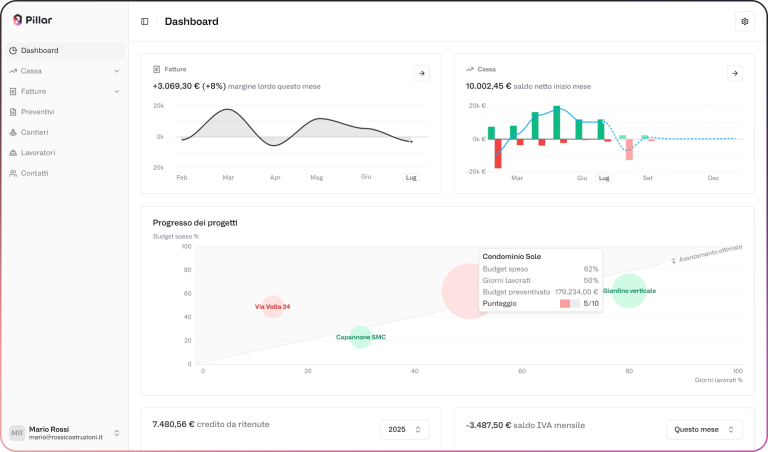Image resolution: width=768 pixels, height=452 pixels.
Task: Open the 2025 year dropdown
Action: [x=405, y=429]
